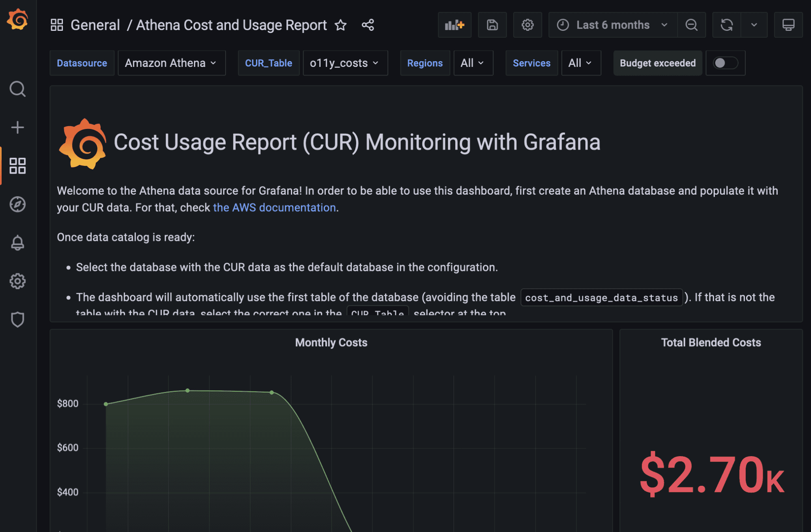The width and height of the screenshot is (811, 532).
Task: Toggle the Budget exceeded switch
Action: (725, 63)
